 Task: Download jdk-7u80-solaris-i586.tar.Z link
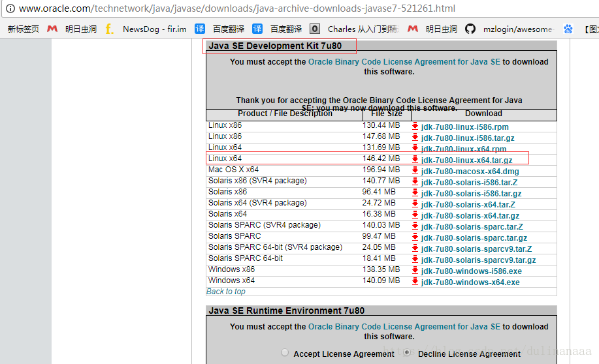(470, 183)
